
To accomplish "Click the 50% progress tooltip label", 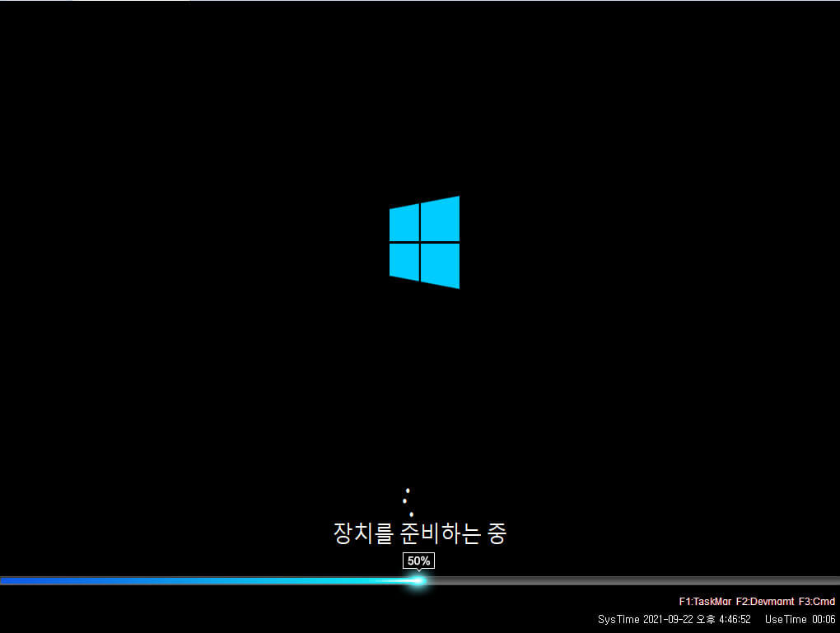I will [418, 561].
